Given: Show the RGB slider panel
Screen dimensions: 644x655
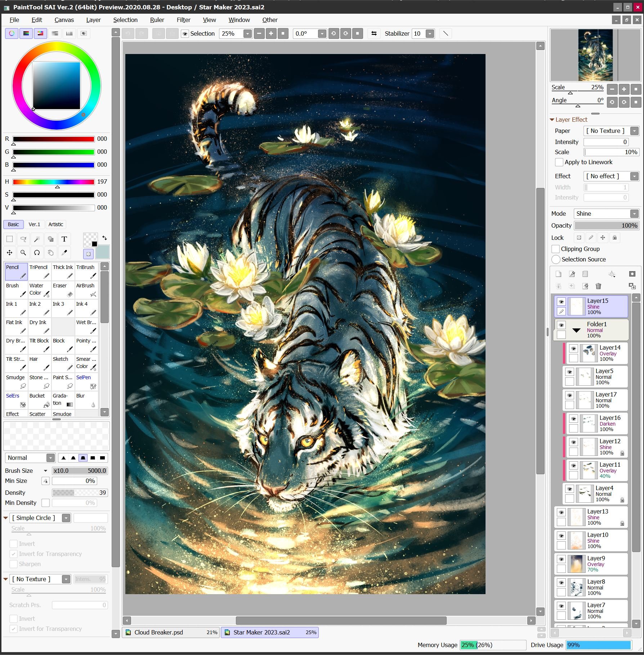Looking at the screenshot, I should tap(26, 33).
